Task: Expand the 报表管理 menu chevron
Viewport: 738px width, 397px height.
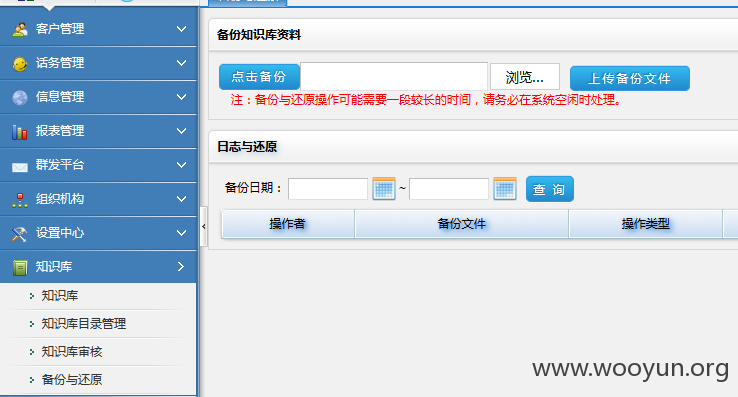Action: pos(181,131)
